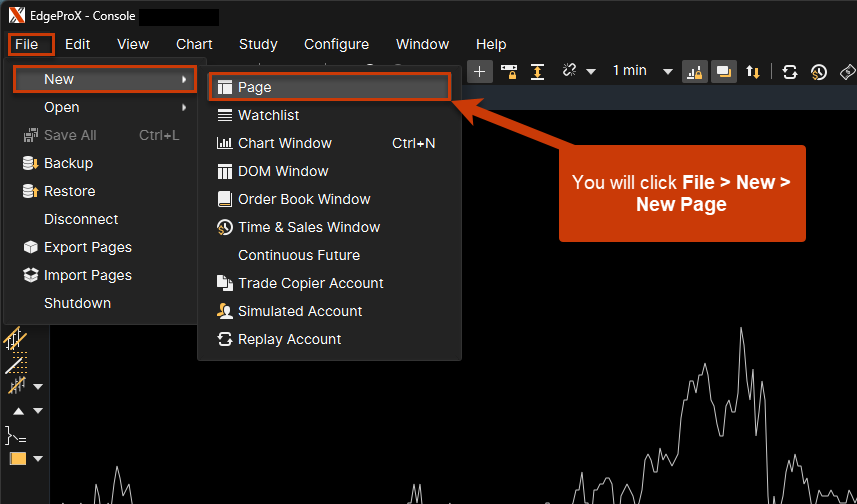Expand the link icon dropdown arrow
Image resolution: width=857 pixels, height=504 pixels.
pyautogui.click(x=591, y=71)
